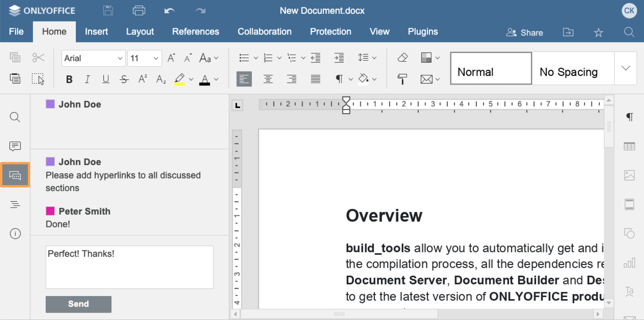
Task: Click the Share button
Action: pos(524,32)
